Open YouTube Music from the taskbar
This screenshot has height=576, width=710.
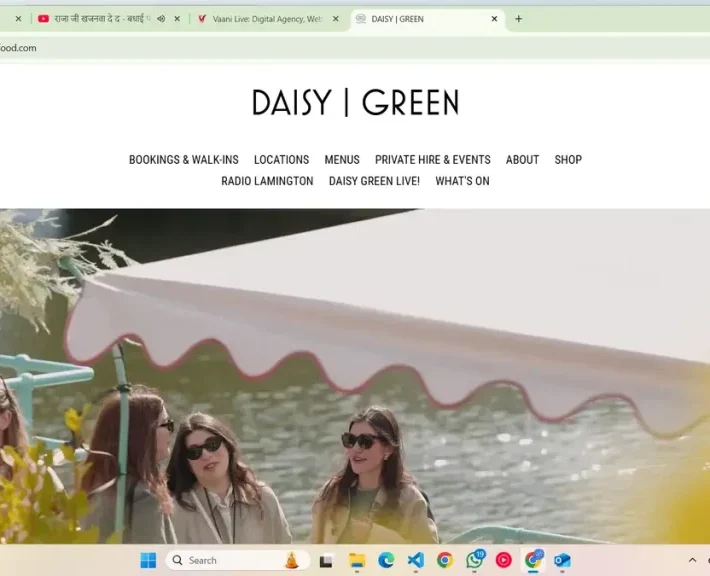click(x=504, y=560)
